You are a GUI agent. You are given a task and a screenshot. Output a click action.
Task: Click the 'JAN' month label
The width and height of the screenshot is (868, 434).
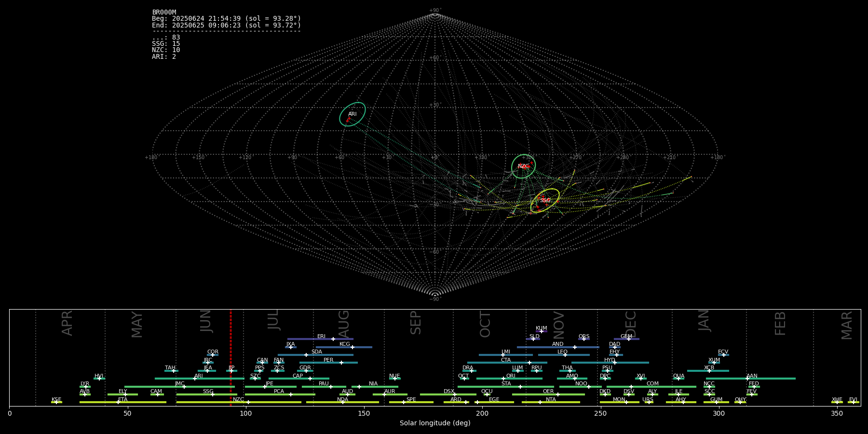704,320
